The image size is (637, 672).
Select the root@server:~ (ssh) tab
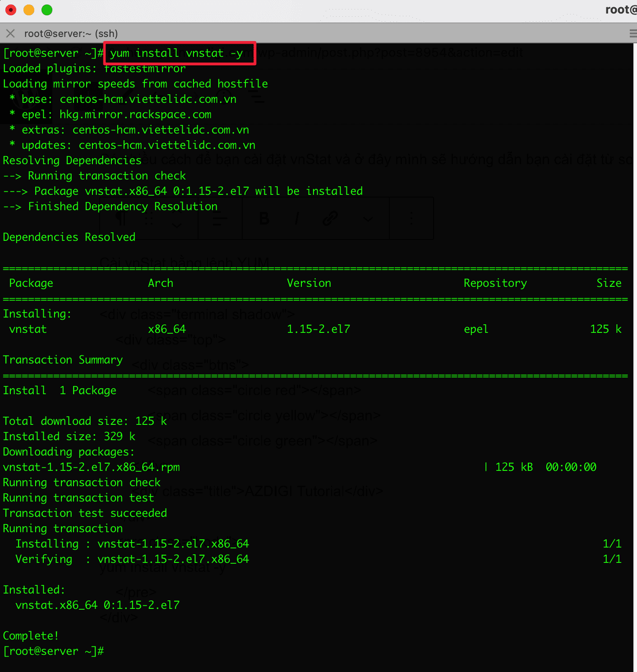tap(71, 33)
